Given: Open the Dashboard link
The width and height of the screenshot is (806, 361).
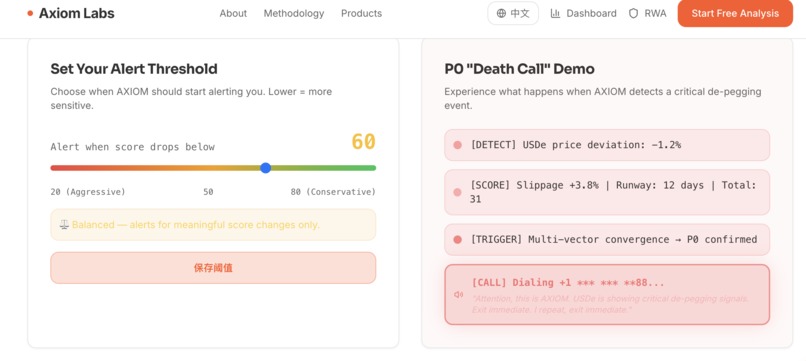Looking at the screenshot, I should click(583, 13).
